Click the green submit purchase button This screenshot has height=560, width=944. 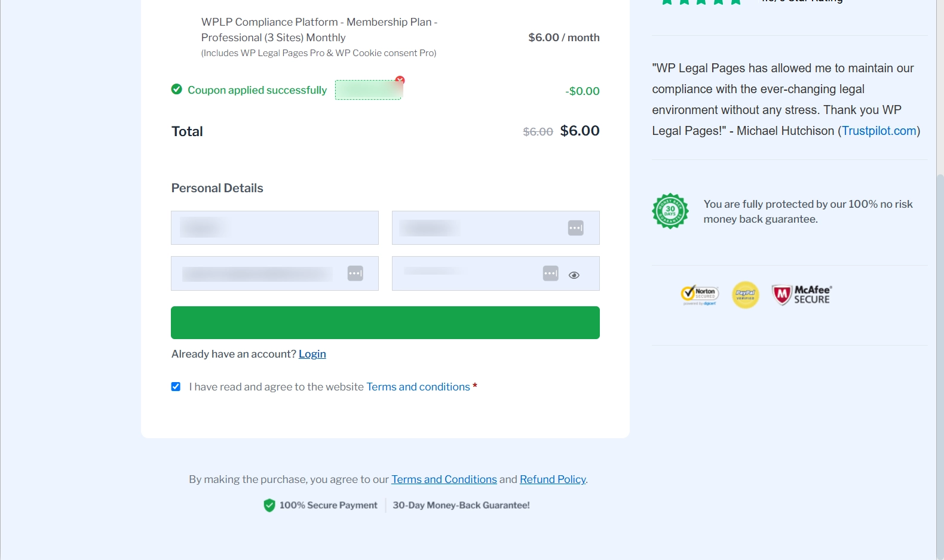[385, 322]
